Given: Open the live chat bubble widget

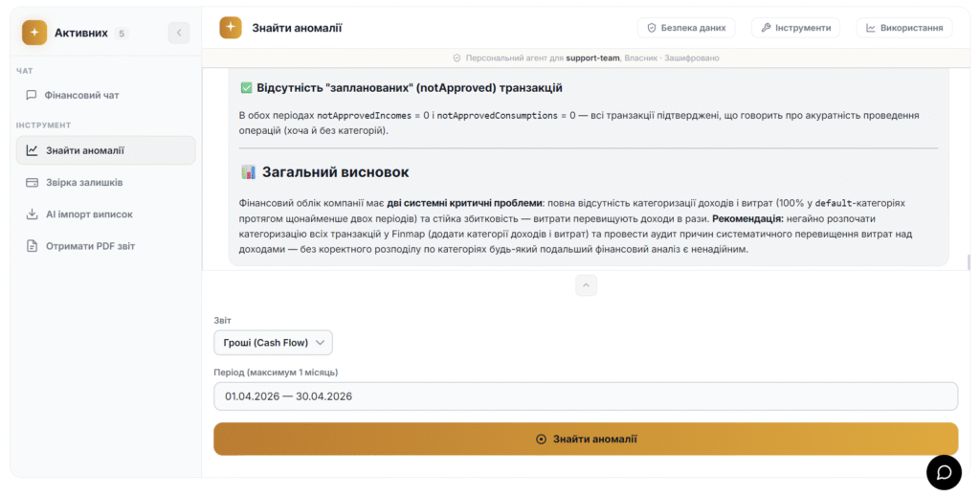Looking at the screenshot, I should [x=944, y=472].
